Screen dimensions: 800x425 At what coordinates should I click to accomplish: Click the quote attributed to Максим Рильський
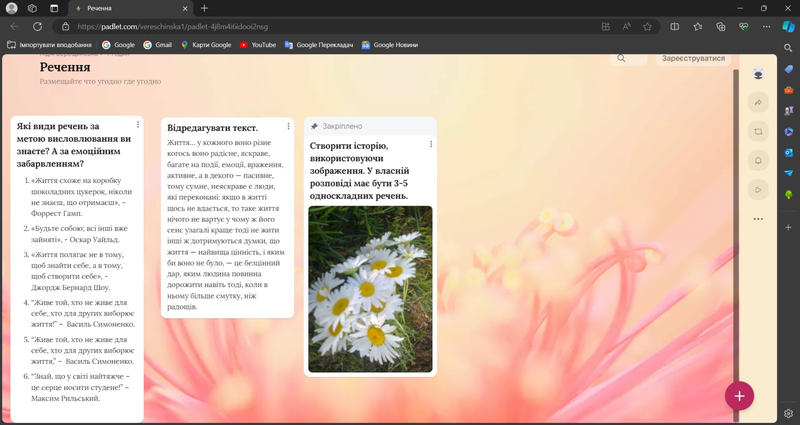[x=80, y=387]
